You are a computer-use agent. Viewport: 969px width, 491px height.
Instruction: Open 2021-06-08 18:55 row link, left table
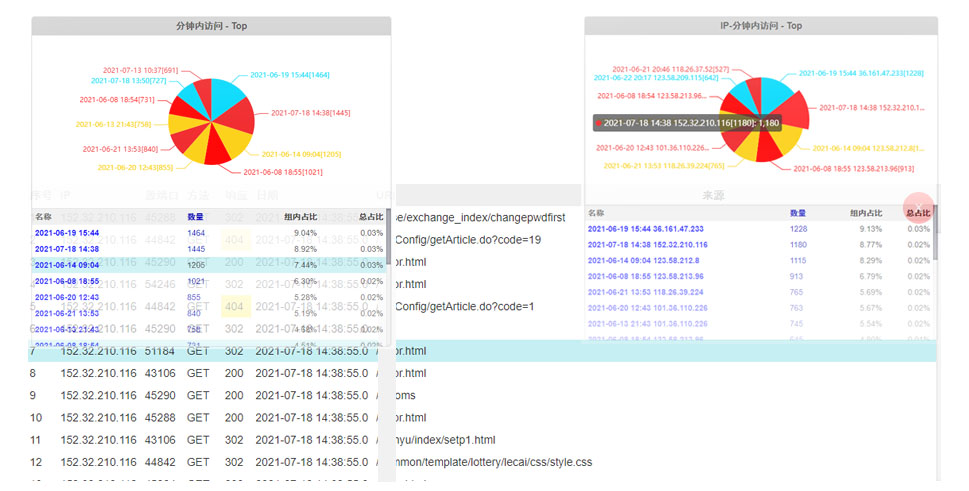point(67,281)
